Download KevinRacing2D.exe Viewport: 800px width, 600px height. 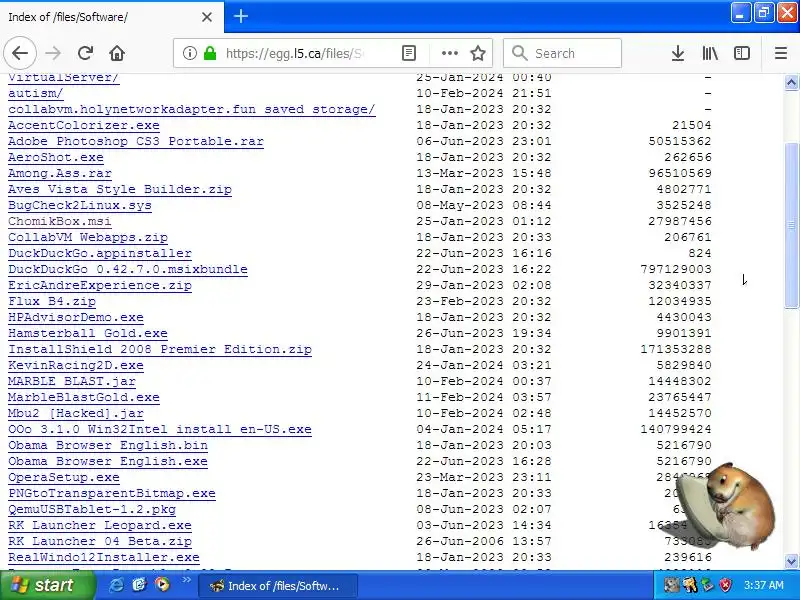pyautogui.click(x=76, y=365)
